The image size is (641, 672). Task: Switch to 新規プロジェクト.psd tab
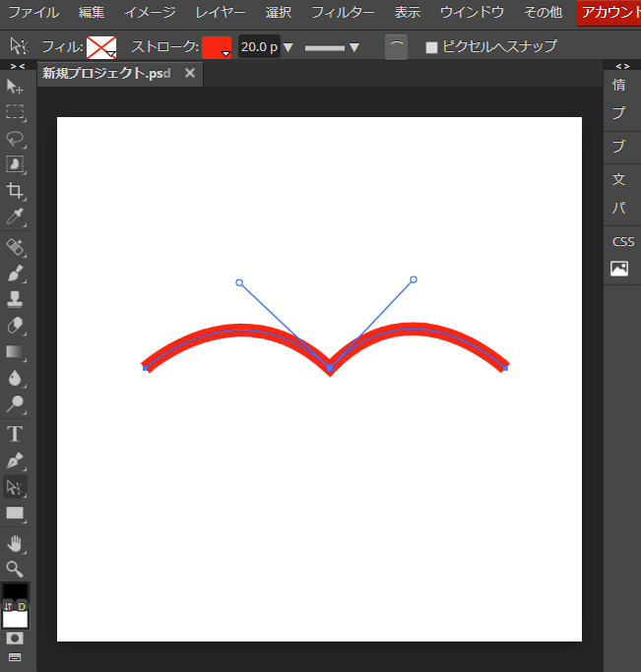[106, 73]
